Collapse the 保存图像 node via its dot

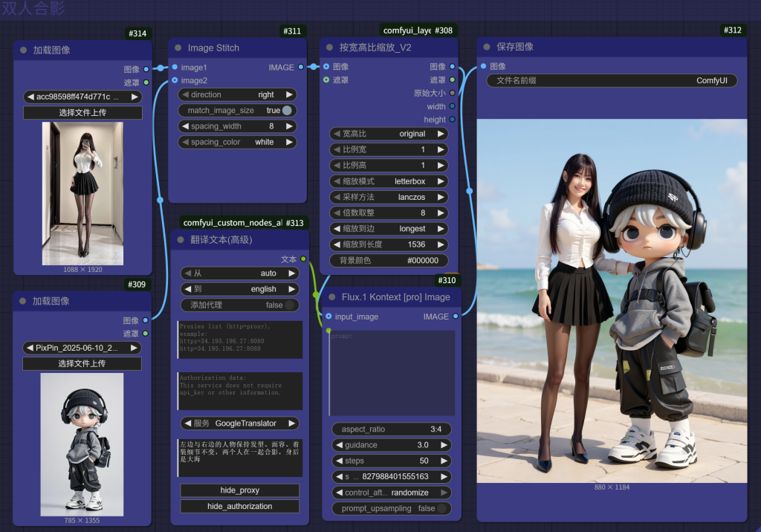point(487,46)
